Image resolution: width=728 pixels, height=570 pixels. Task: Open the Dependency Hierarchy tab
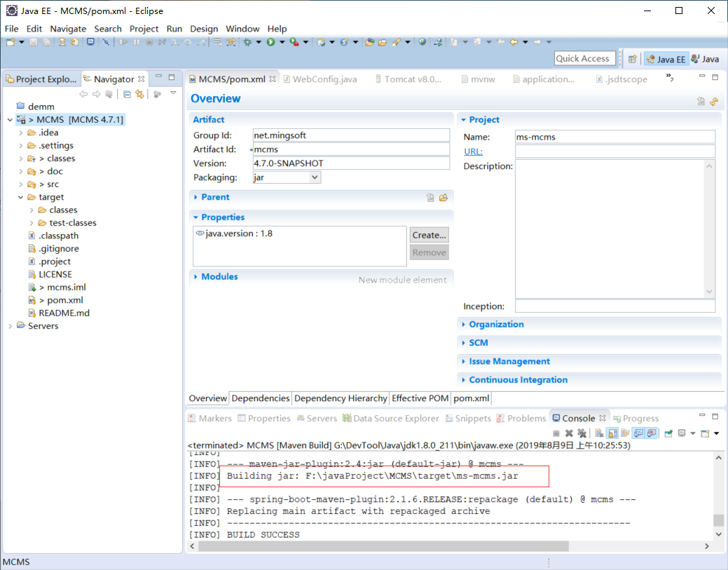[341, 398]
